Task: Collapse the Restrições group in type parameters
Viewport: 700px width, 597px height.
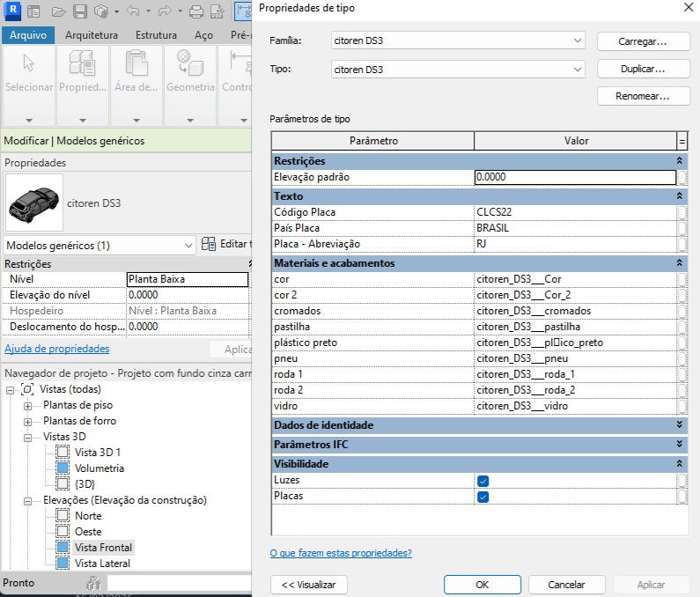Action: click(679, 160)
